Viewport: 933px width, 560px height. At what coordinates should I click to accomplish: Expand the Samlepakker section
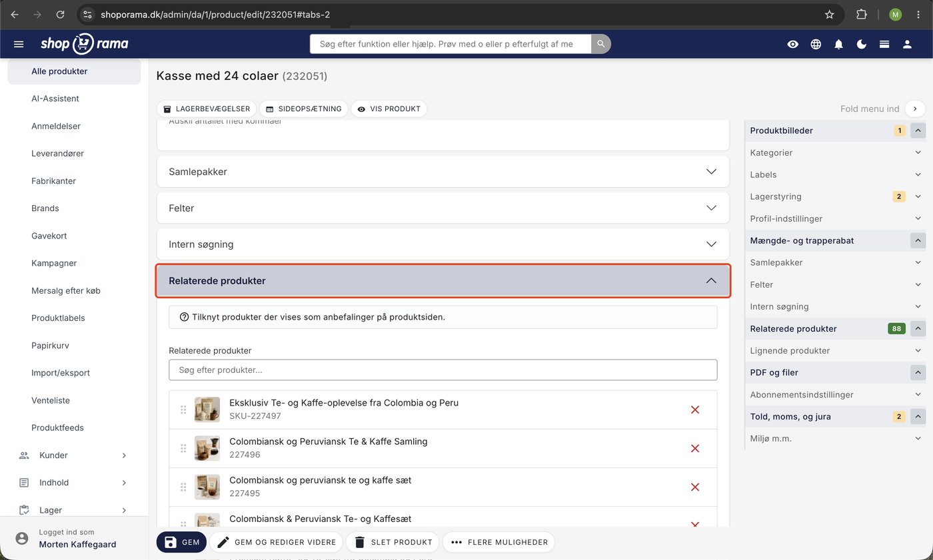(x=443, y=172)
